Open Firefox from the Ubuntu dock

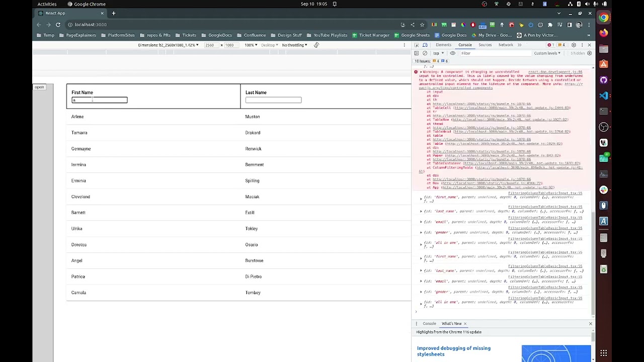[x=604, y=33]
